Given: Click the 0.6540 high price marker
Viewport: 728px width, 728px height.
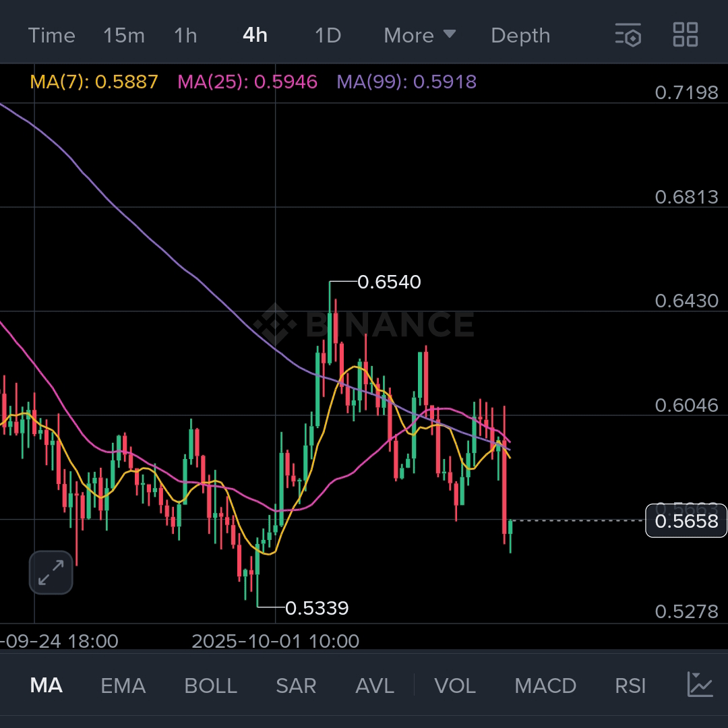Looking at the screenshot, I should (x=389, y=282).
